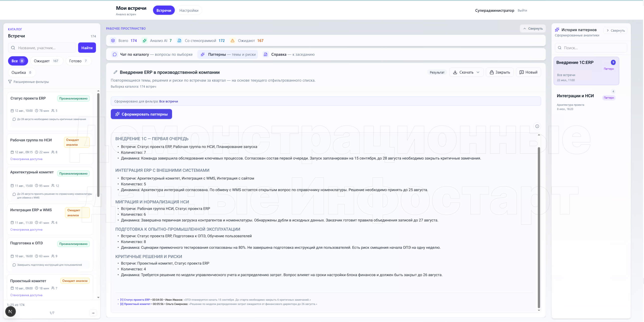Click the catalog list scrollbar thumb
The height and width of the screenshot is (322, 644).
[x=98, y=145]
